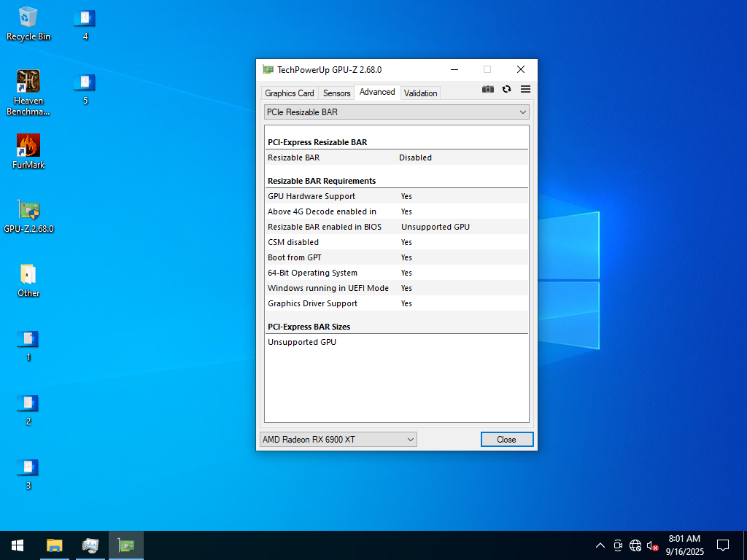Click Show desktop sliver at taskbar end
Viewport: 747px width, 560px height.
[745, 545]
